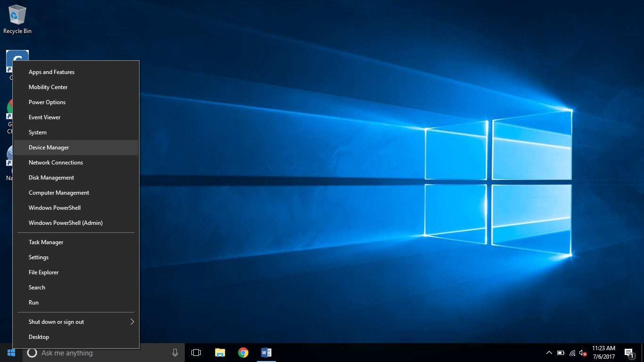Start Windows PowerShell (Admin)
The image size is (644, 362).
76,223
